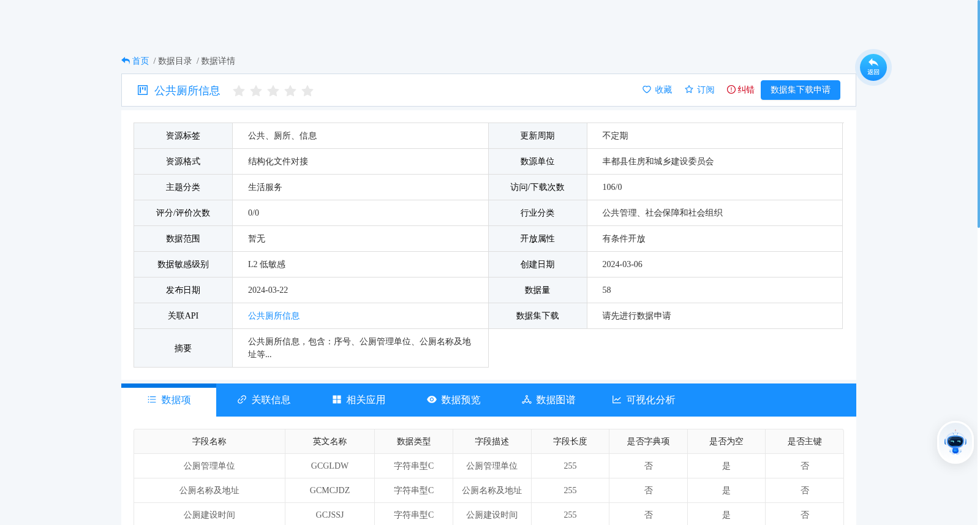Click the 106/0 access count value

click(612, 187)
